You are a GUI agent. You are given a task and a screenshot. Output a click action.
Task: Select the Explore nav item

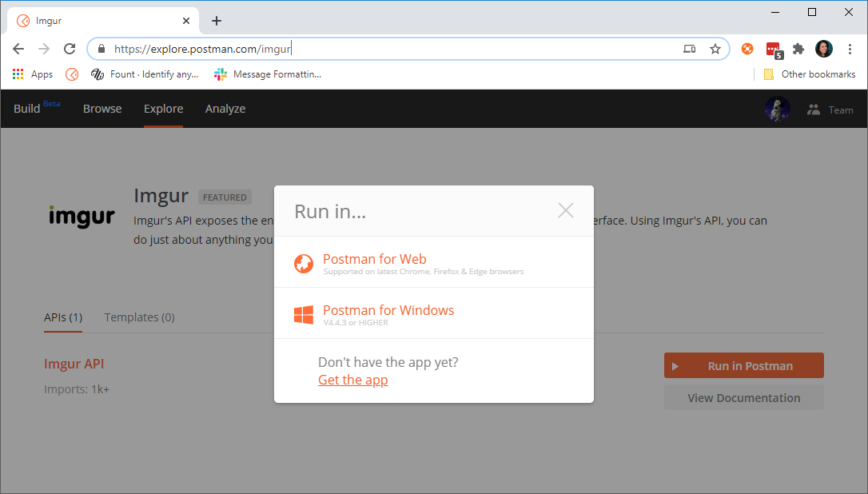163,109
